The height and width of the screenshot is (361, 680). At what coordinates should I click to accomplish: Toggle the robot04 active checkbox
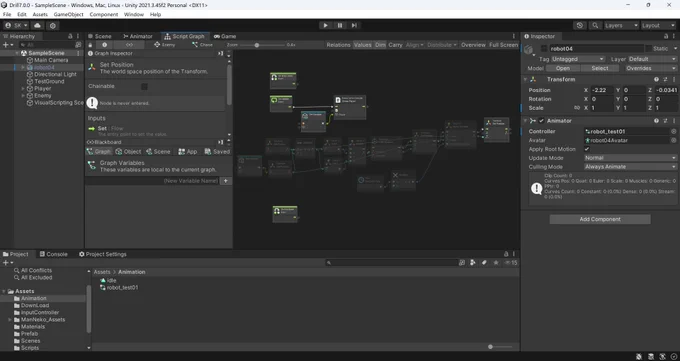pos(544,49)
